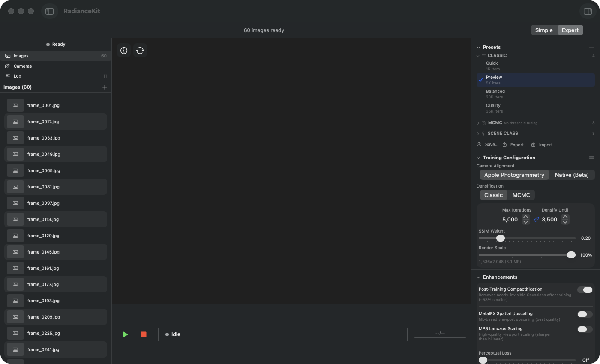Select the Preview 5K iters preset

(536, 80)
